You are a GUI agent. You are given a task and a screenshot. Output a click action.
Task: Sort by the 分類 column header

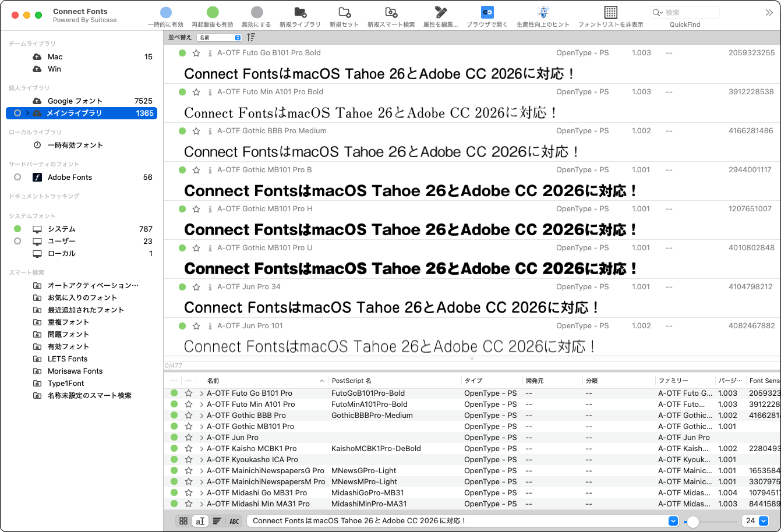619,381
